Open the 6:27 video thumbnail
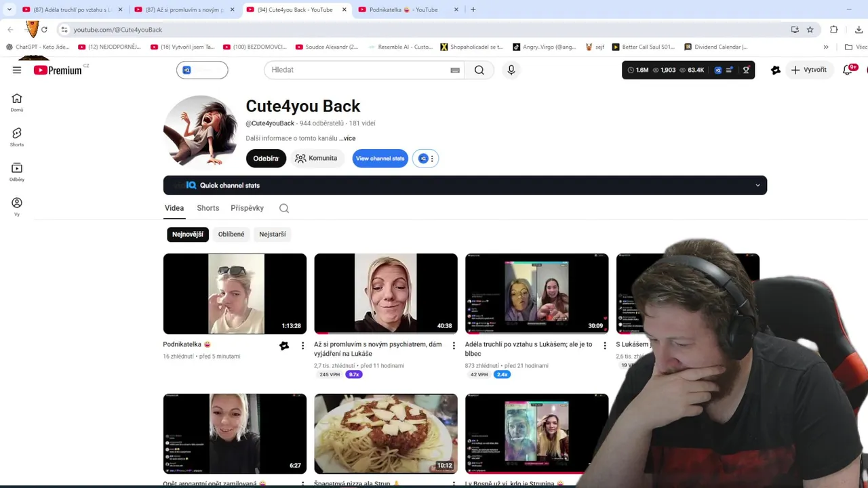Screen dimensions: 868x488 pos(235,434)
